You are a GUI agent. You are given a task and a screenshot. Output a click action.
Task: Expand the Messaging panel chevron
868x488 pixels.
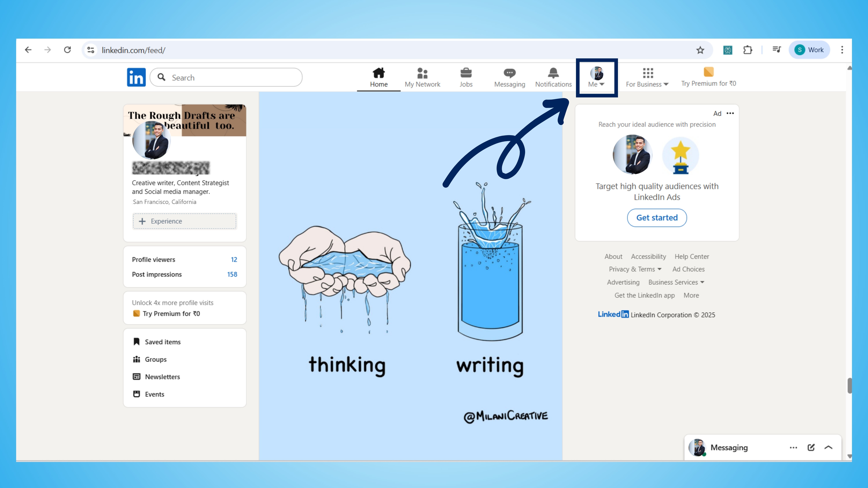click(x=828, y=447)
